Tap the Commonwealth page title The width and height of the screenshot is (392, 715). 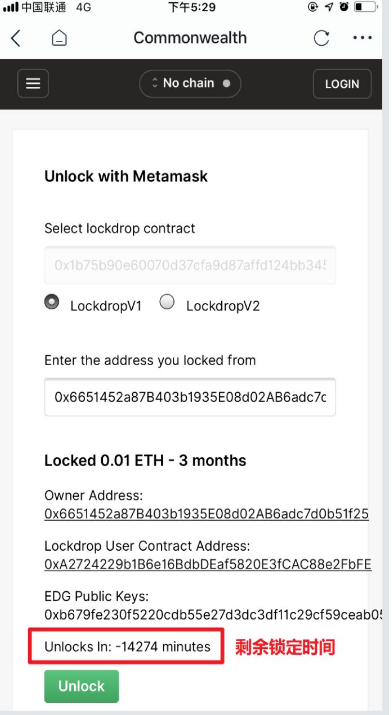click(x=190, y=38)
